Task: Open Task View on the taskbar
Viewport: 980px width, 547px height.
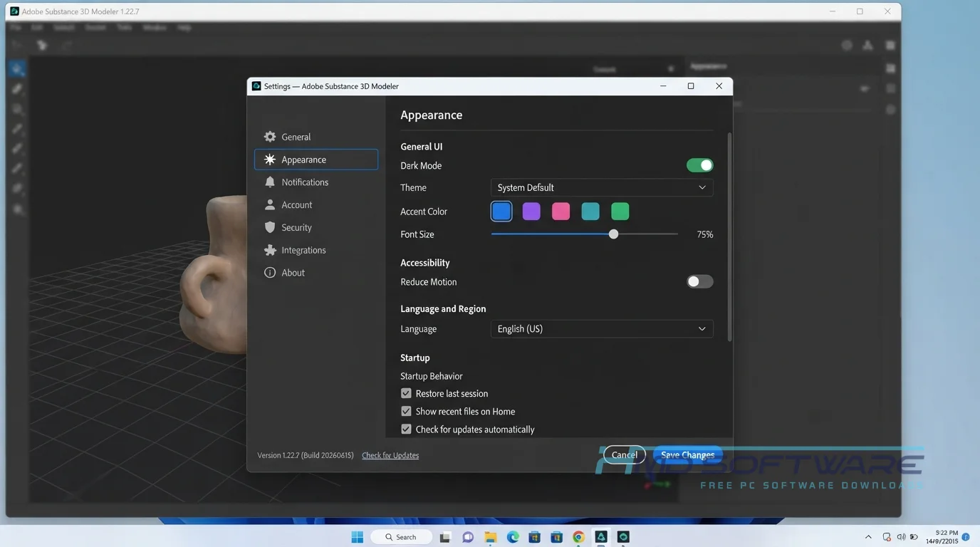Action: tap(445, 537)
